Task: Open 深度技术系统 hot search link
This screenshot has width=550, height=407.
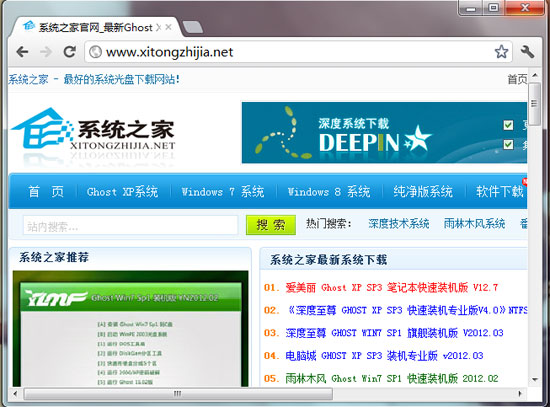Action: (x=399, y=223)
